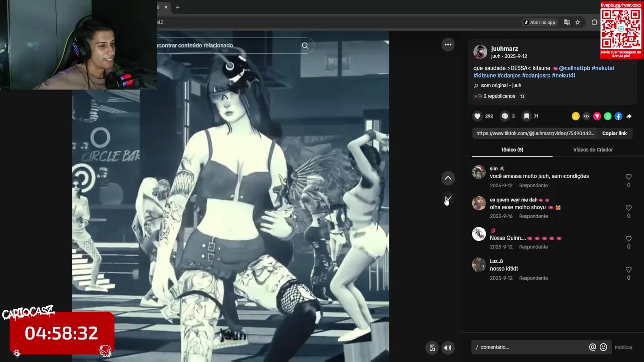Share to WhatsApp icon

[x=608, y=116]
